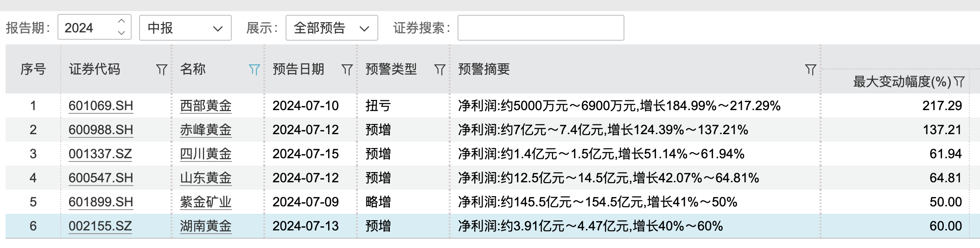The width and height of the screenshot is (980, 248).
Task: Select the 预增 cell in 山东黄金 row
Action: click(x=378, y=178)
